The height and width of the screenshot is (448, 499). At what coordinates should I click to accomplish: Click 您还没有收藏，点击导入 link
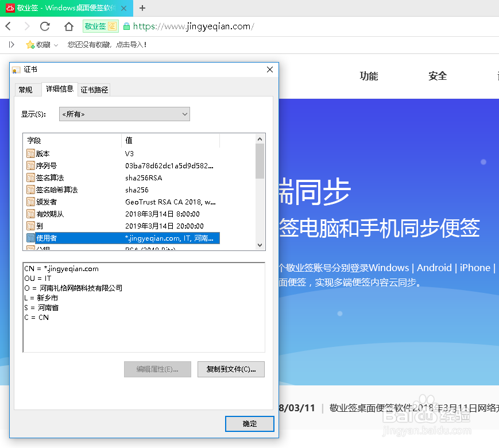[107, 45]
